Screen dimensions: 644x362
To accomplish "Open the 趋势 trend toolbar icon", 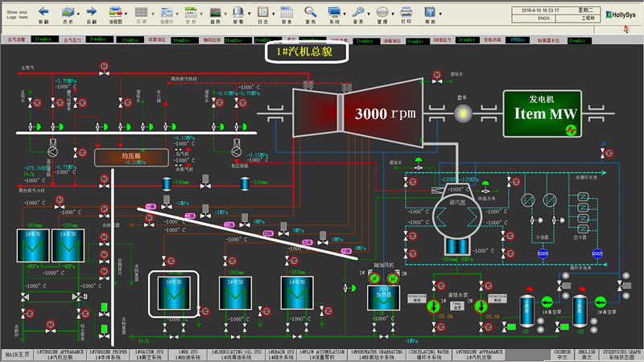I will [x=214, y=12].
